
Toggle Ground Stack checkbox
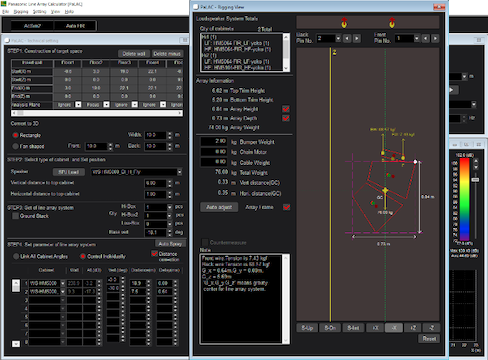[15, 216]
